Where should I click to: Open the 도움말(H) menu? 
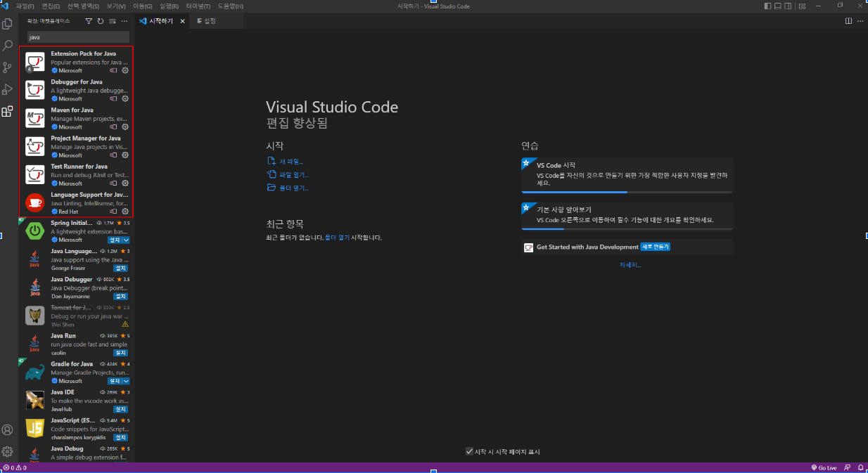click(x=231, y=6)
